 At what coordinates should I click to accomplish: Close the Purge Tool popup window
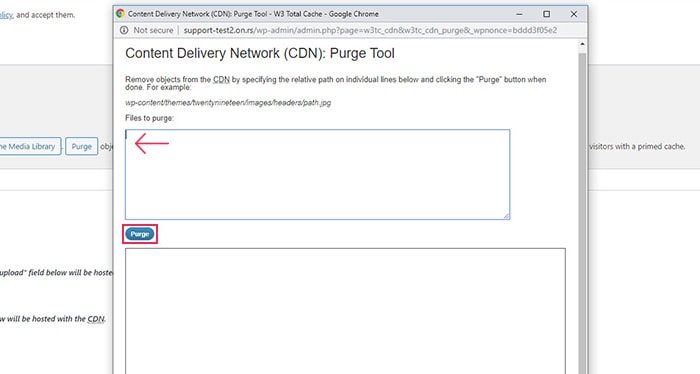click(574, 14)
